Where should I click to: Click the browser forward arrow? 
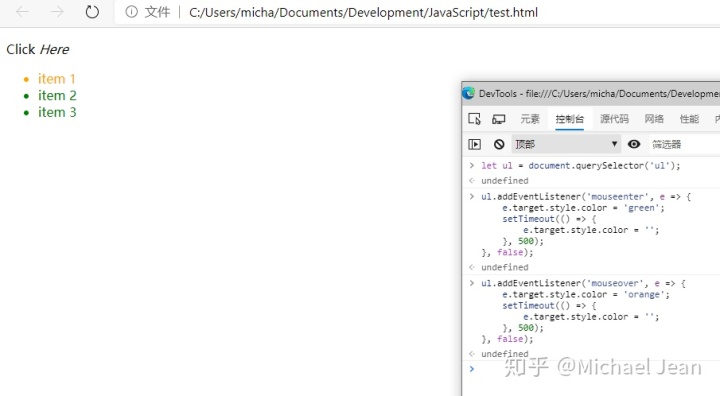(57, 12)
